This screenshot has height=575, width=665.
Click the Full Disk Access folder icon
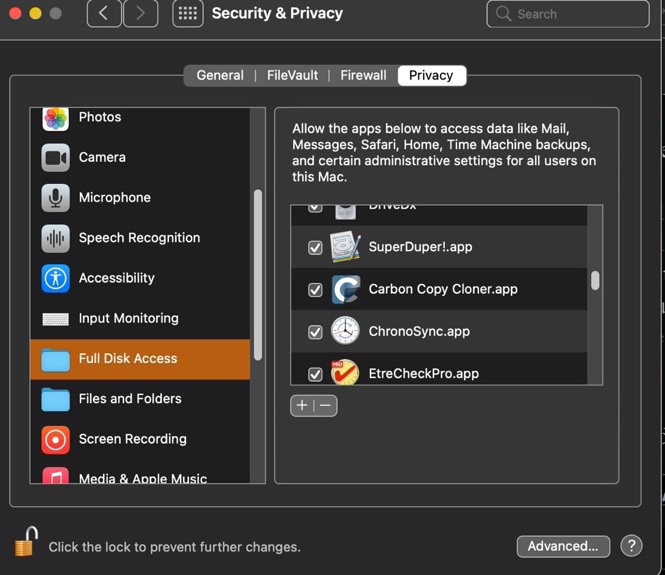[56, 360]
